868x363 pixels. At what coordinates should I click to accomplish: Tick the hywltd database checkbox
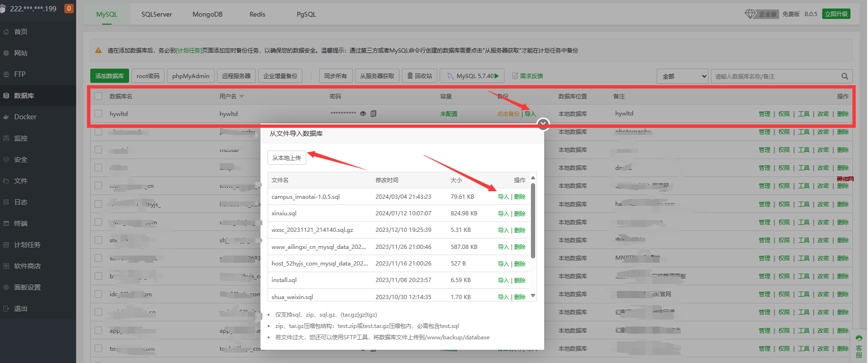pyautogui.click(x=98, y=114)
